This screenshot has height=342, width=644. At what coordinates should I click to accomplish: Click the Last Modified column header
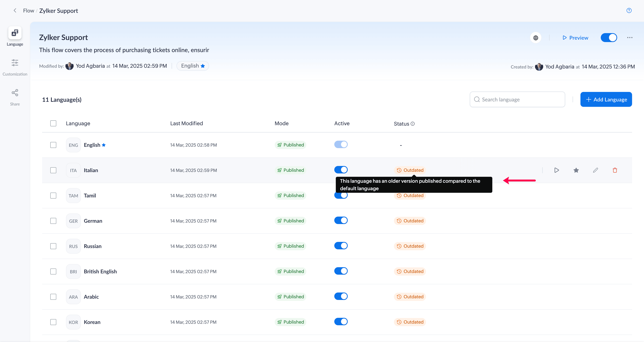187,123
